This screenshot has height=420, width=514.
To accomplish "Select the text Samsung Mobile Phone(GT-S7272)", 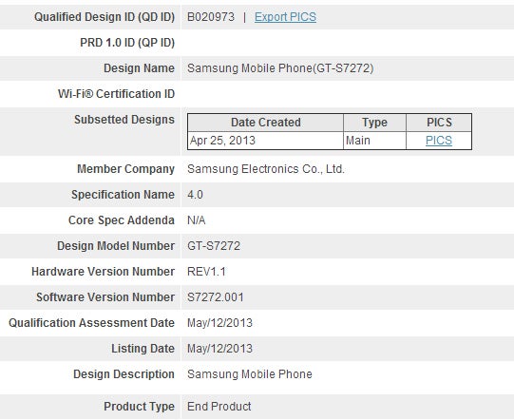I will coord(280,68).
